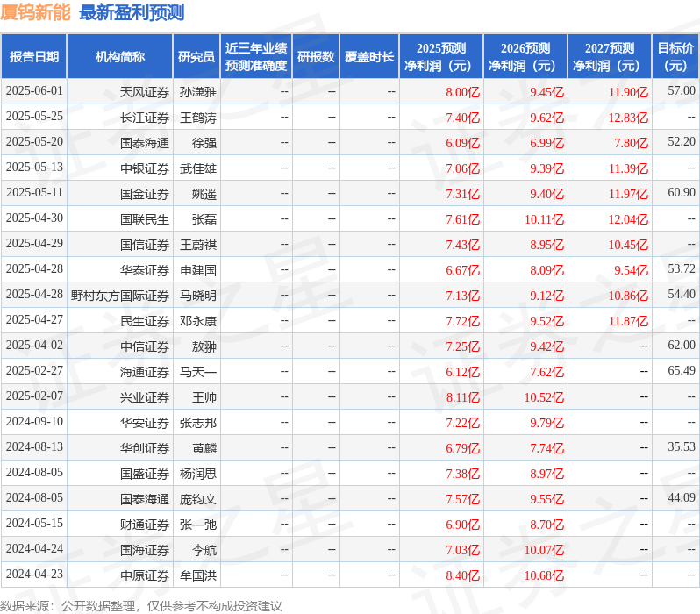Click the 近三年业绩预测准确度 column header
The height and width of the screenshot is (614, 700).
coord(256,57)
